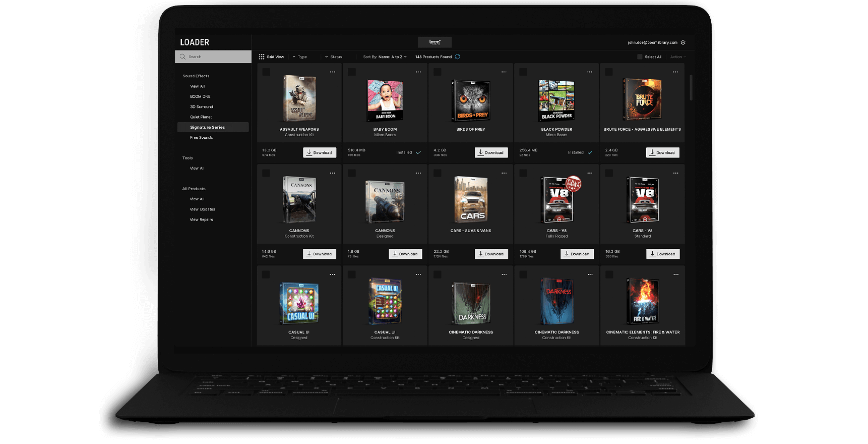Enable the Select All checkbox
Screen dimensions: 868x444
[x=640, y=57]
